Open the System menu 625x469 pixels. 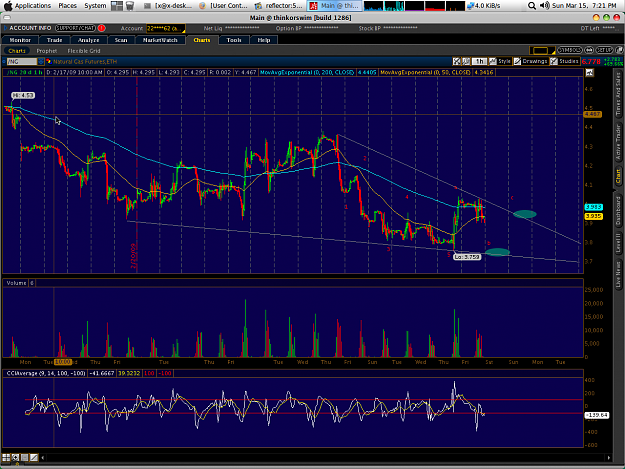[95, 6]
